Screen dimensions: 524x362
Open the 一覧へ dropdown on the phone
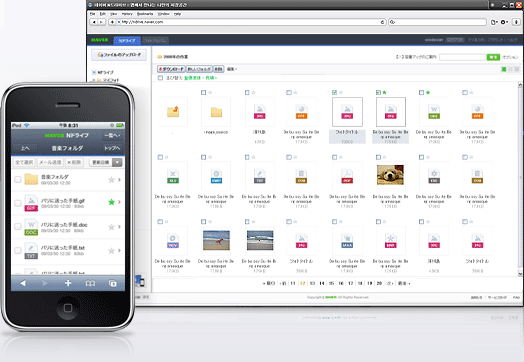pos(112,135)
